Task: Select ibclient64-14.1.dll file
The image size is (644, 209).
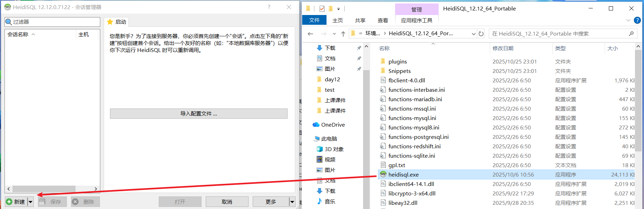Action: tap(411, 184)
